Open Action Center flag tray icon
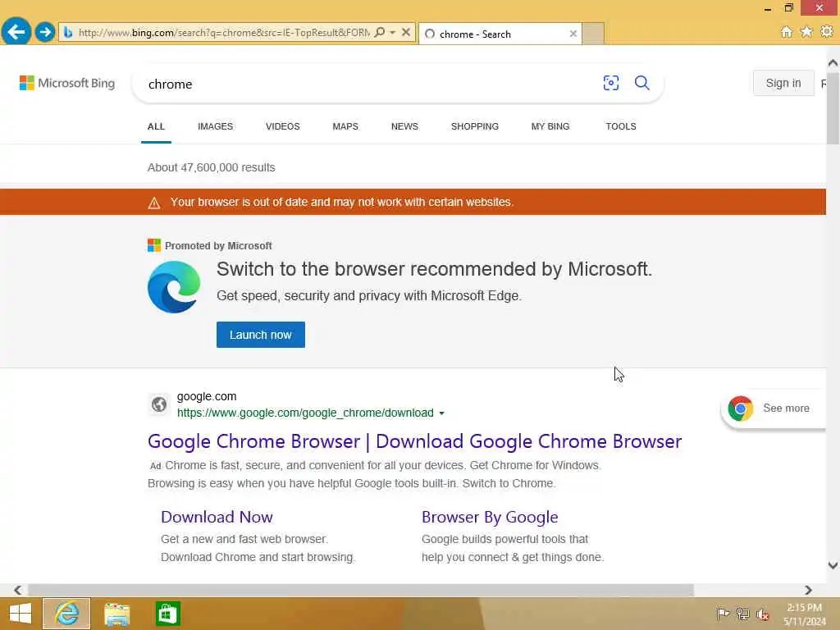840x630 pixels. pyautogui.click(x=722, y=614)
